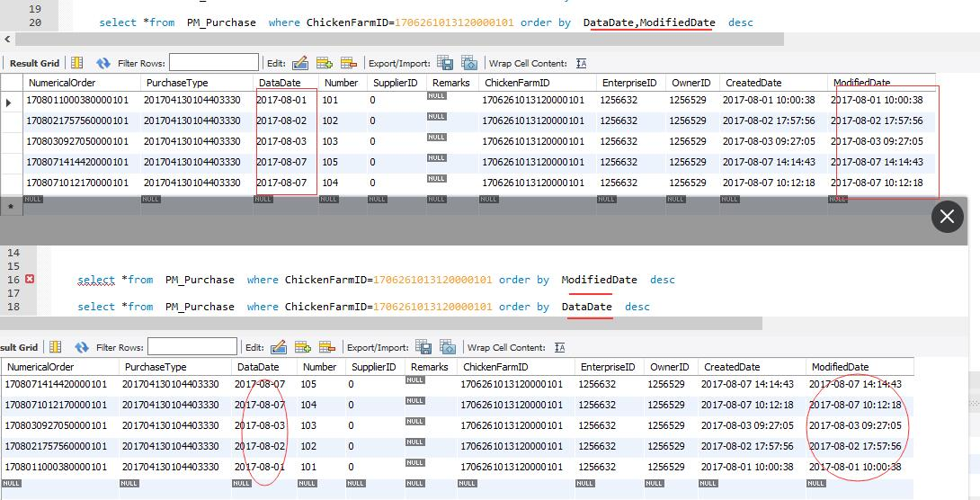The height and width of the screenshot is (500, 980).
Task: Close the enlarged image with the X button
Action: click(948, 216)
